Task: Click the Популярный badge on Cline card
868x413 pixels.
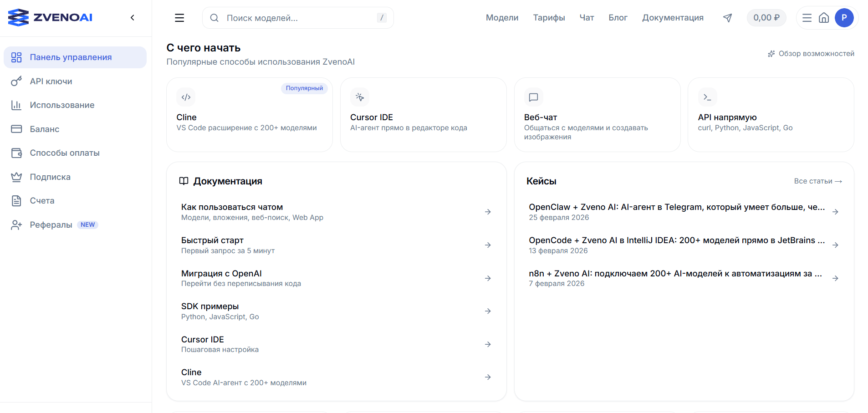Action: (304, 88)
